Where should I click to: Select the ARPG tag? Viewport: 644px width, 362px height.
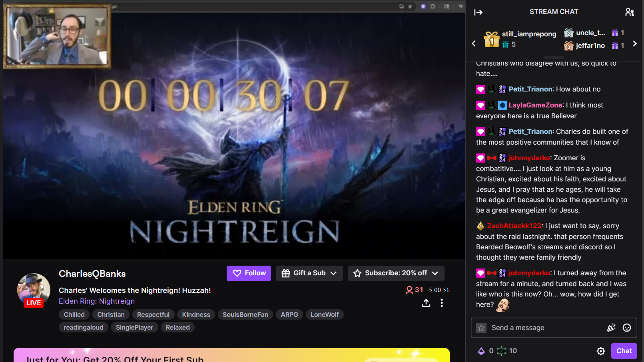[x=289, y=315]
